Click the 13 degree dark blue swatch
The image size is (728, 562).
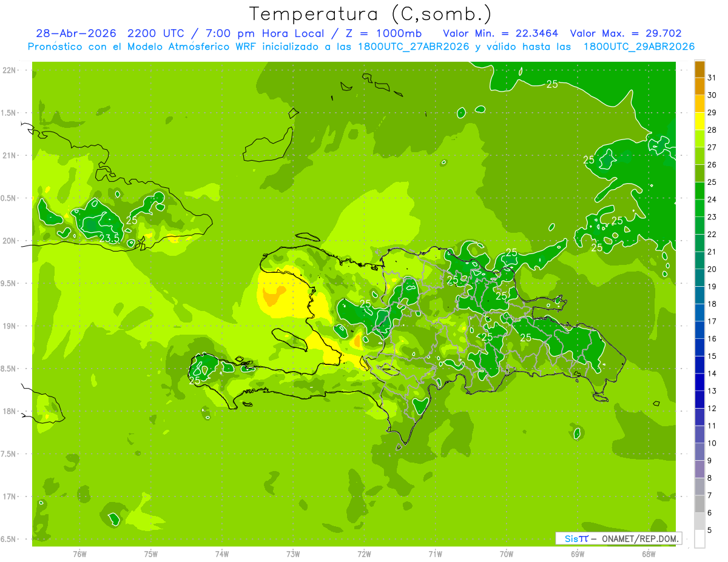click(699, 382)
